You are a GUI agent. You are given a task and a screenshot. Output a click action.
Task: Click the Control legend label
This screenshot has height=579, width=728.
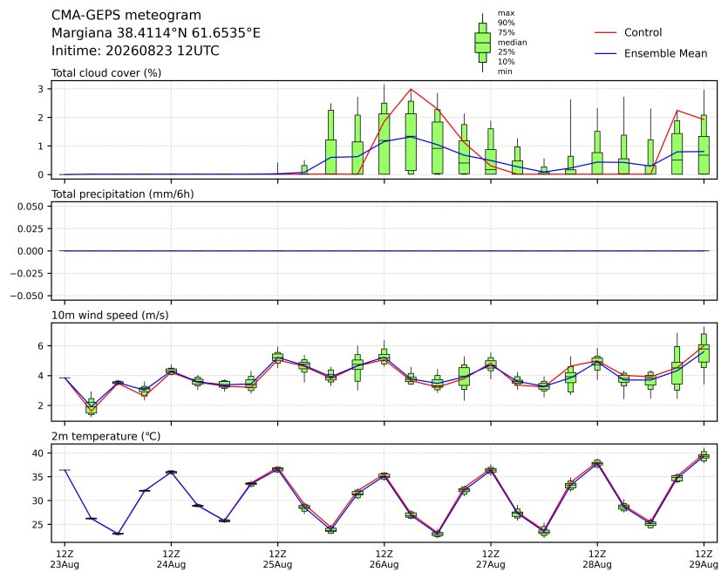coord(643,32)
